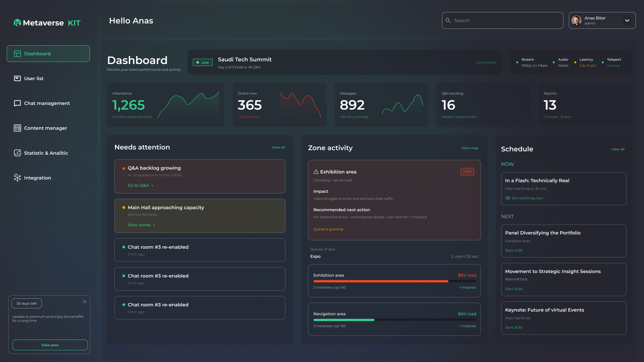
Task: Follow the Go to Q&A link
Action: click(140, 185)
